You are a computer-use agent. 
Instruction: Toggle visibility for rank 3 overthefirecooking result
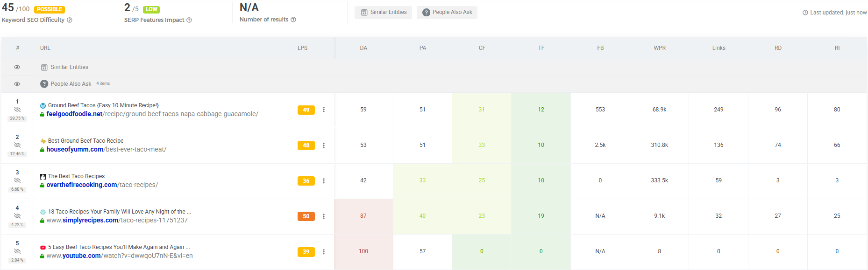(x=17, y=180)
